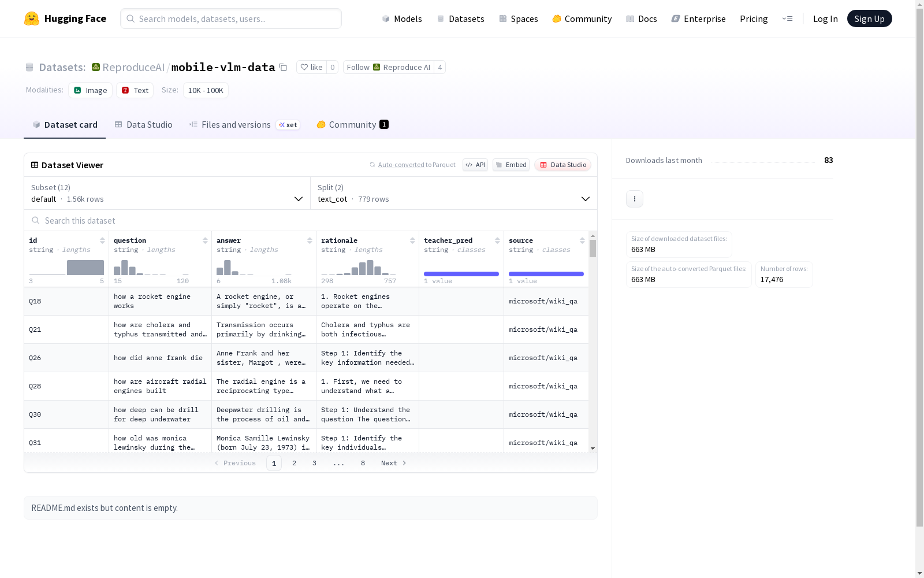The height and width of the screenshot is (578, 924).
Task: Go to Next page of rows
Action: 394,463
